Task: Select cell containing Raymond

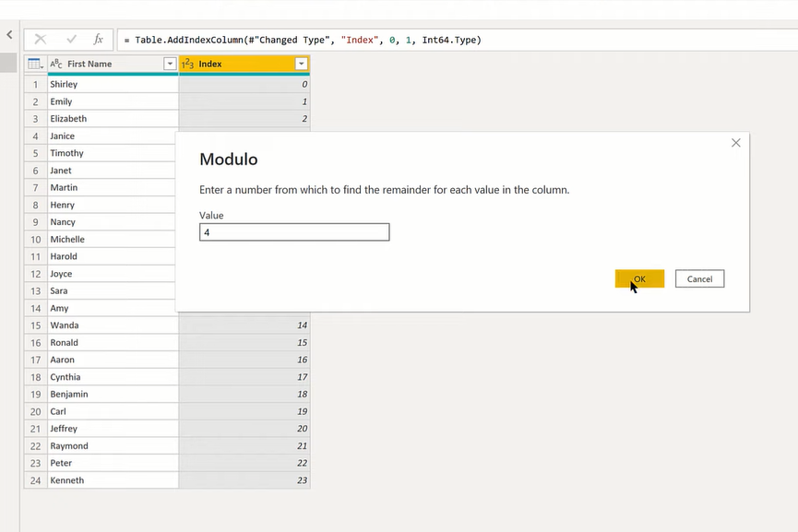Action: coord(113,445)
